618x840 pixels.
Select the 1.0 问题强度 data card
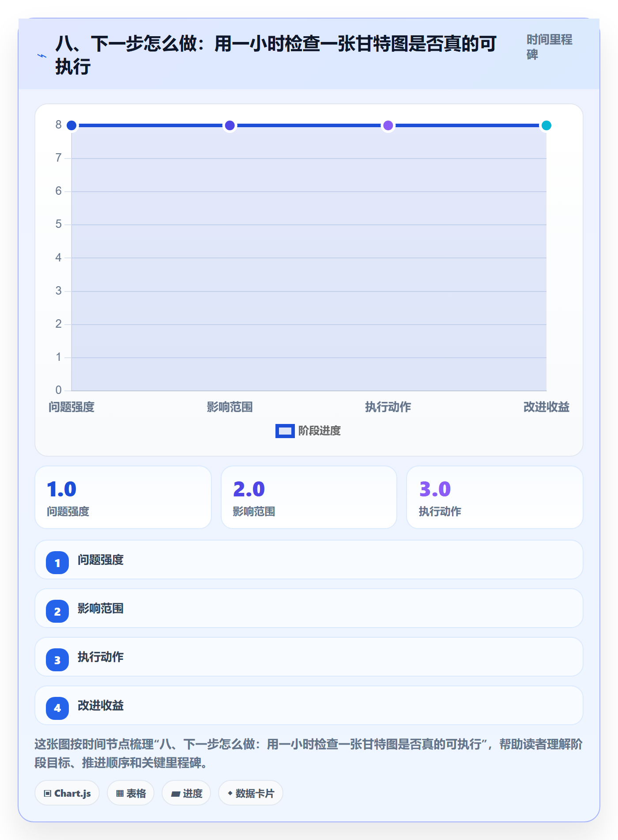(123, 497)
